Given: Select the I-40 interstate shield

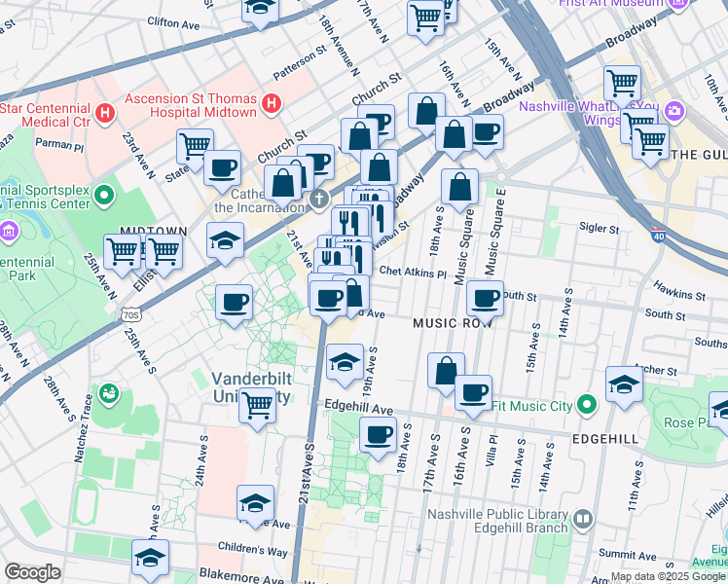Looking at the screenshot, I should (658, 236).
